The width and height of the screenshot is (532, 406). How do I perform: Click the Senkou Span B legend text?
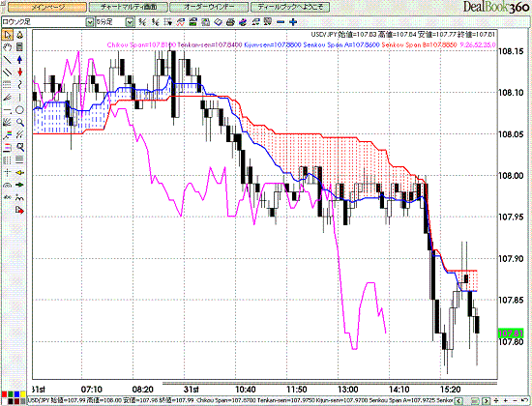[419, 44]
